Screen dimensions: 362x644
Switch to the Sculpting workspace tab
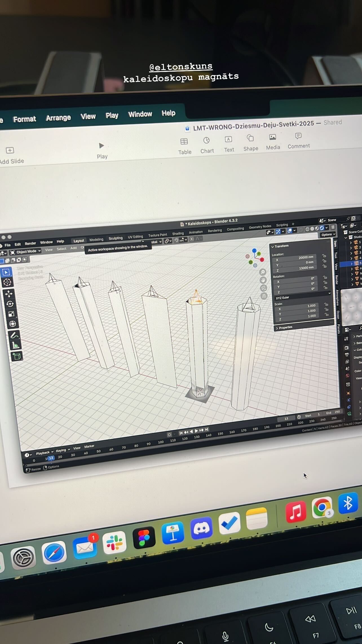coord(116,238)
